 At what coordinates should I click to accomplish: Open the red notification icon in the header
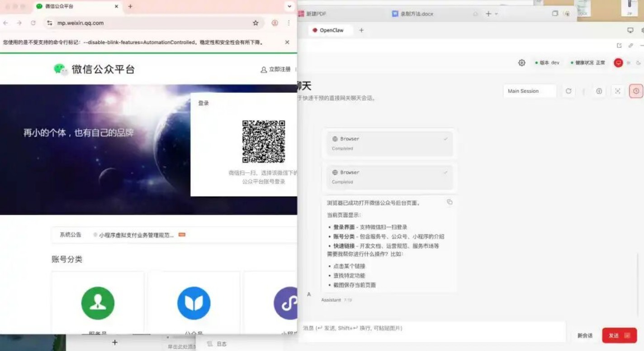(x=618, y=63)
